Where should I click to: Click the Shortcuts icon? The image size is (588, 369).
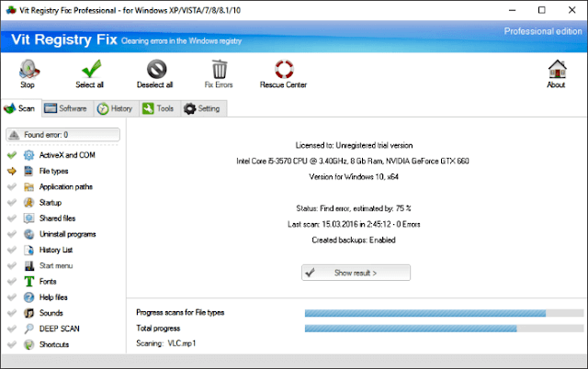[x=28, y=344]
